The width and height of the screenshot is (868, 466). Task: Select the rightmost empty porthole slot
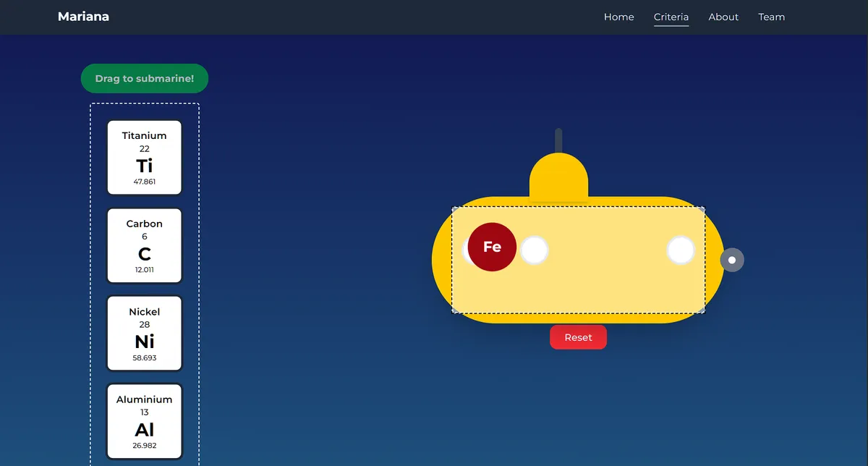pyautogui.click(x=681, y=250)
